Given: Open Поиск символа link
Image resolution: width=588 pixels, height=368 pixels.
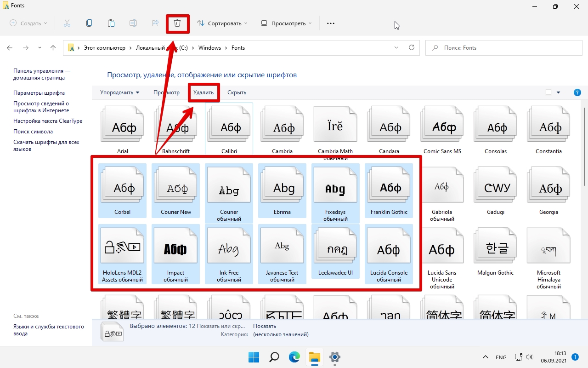Looking at the screenshot, I should pyautogui.click(x=33, y=132).
